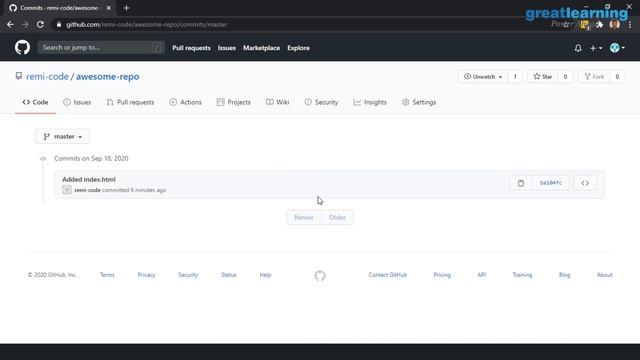Open the Training footer link
640x360 pixels.
pyautogui.click(x=522, y=275)
